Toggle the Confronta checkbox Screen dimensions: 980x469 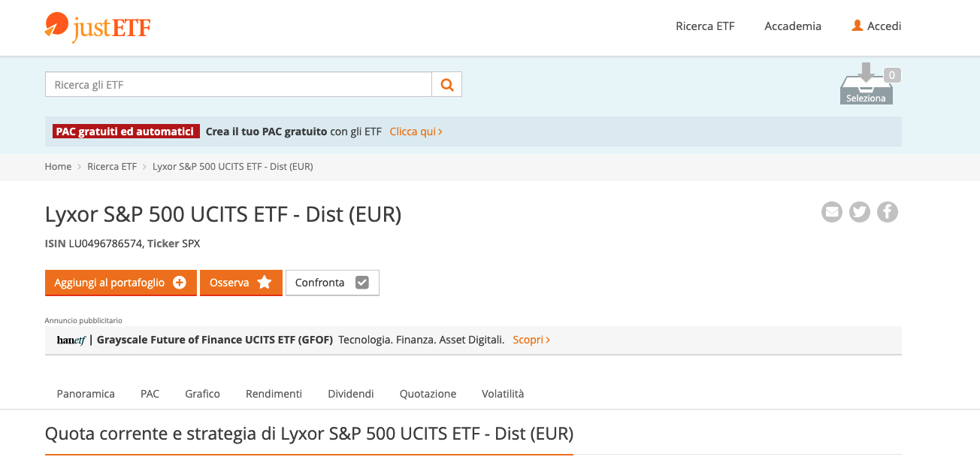click(362, 283)
